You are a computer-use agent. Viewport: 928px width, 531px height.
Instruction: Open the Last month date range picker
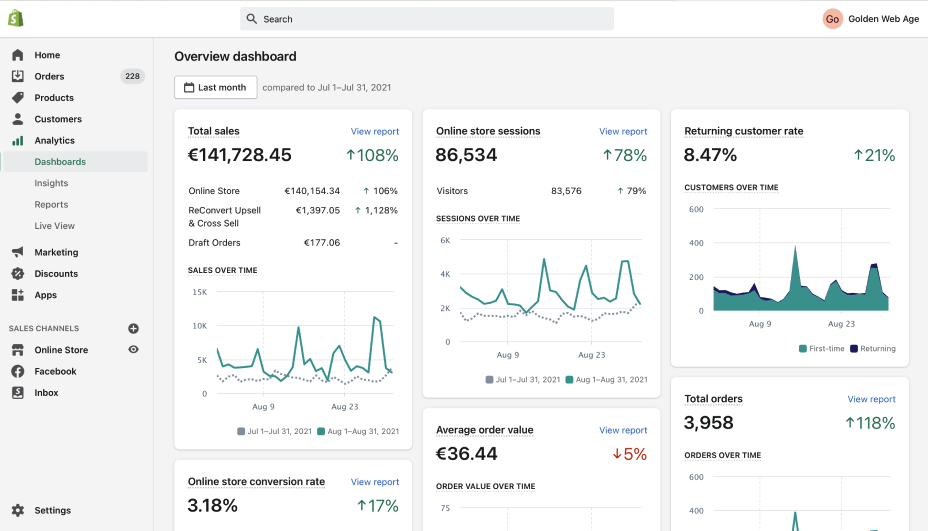pos(215,87)
